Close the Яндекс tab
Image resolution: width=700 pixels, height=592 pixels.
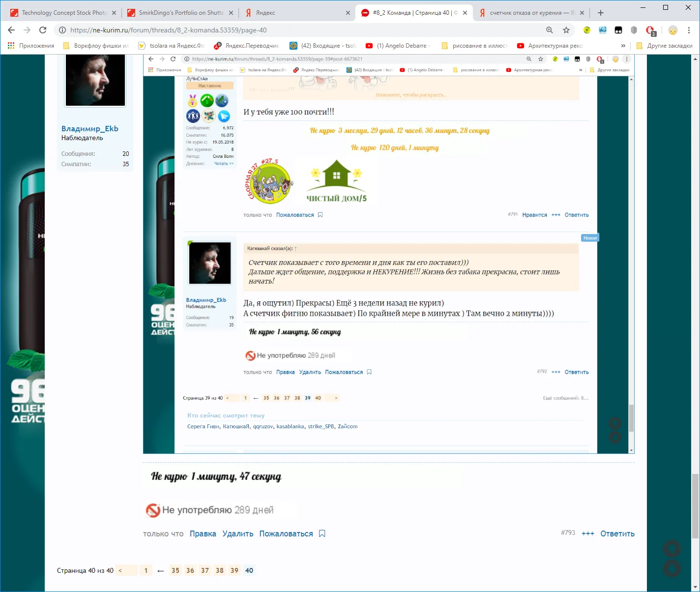(x=348, y=13)
